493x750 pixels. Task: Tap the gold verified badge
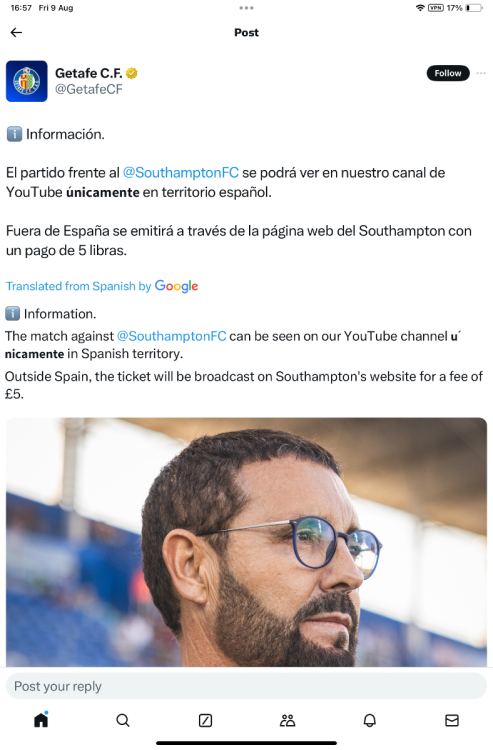point(131,73)
